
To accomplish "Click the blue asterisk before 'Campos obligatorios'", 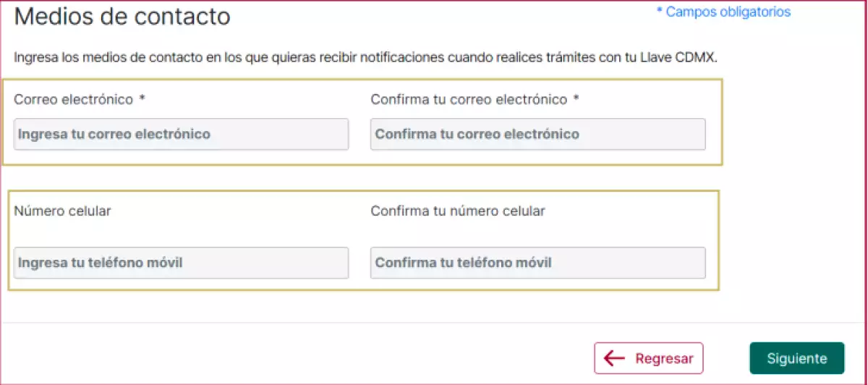I will 659,12.
